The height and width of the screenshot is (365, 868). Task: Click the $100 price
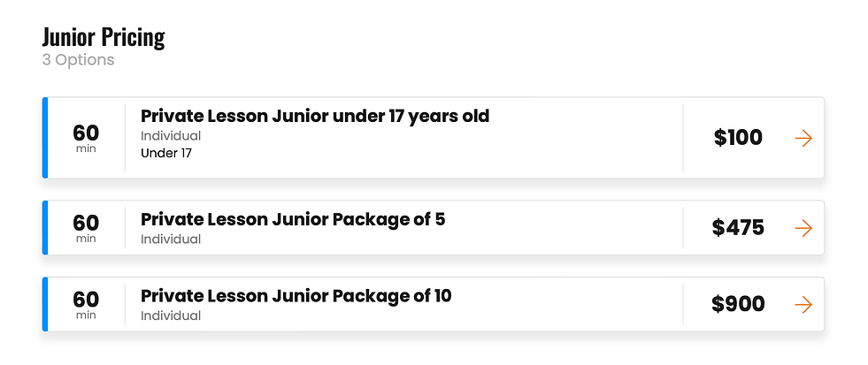point(738,138)
